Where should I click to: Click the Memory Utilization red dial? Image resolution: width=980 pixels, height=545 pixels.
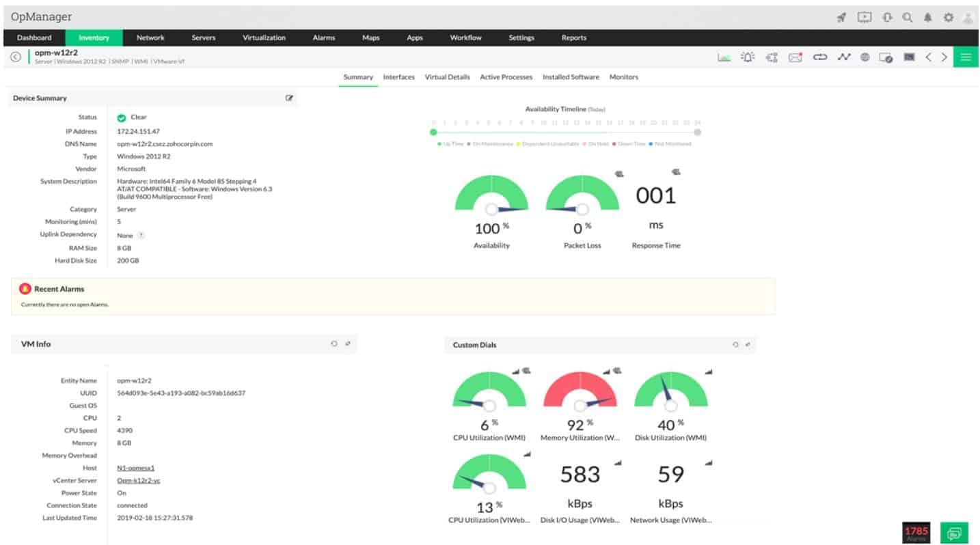[580, 391]
